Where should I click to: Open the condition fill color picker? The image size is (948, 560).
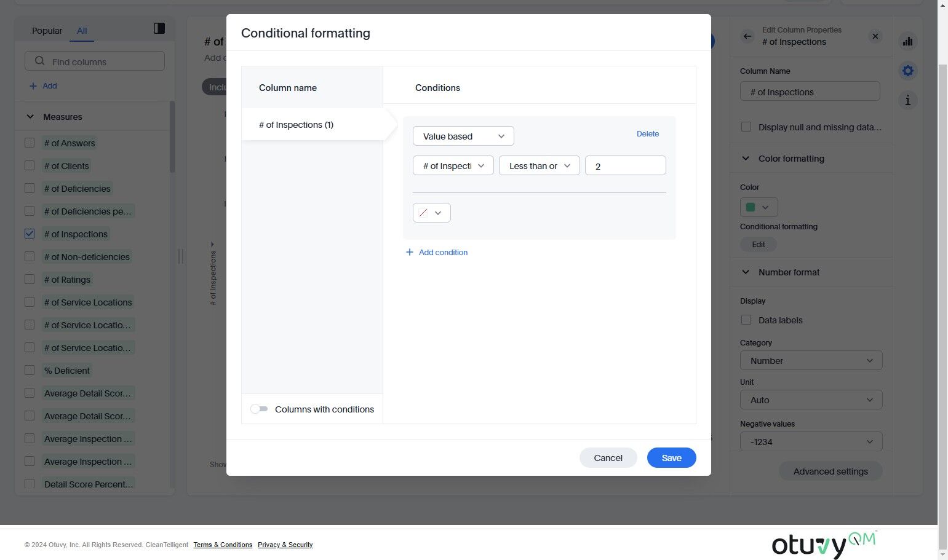click(x=431, y=213)
